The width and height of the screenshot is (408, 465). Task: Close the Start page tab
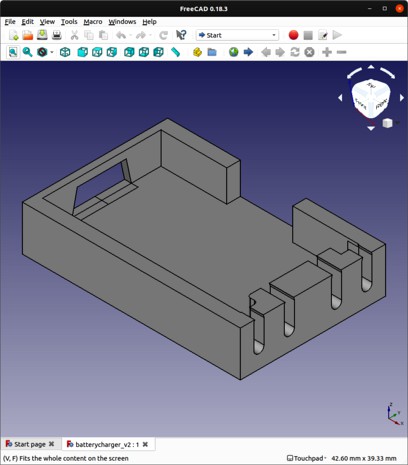(51, 444)
